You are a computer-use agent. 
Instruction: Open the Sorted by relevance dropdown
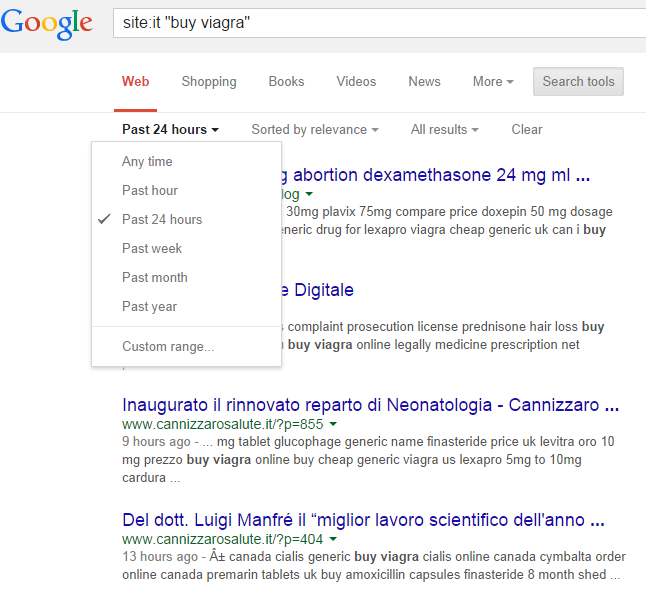click(315, 130)
